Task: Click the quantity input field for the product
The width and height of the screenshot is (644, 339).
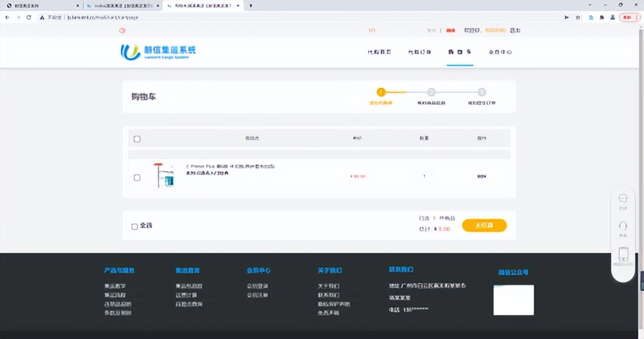Action: pos(424,176)
